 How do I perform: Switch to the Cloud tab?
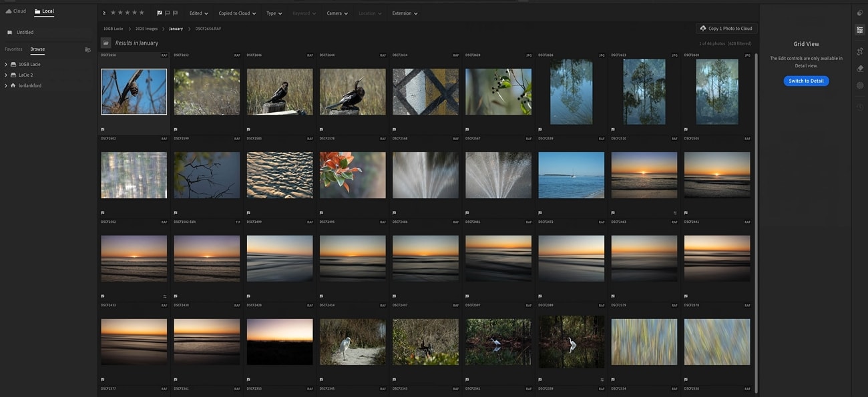coord(16,11)
